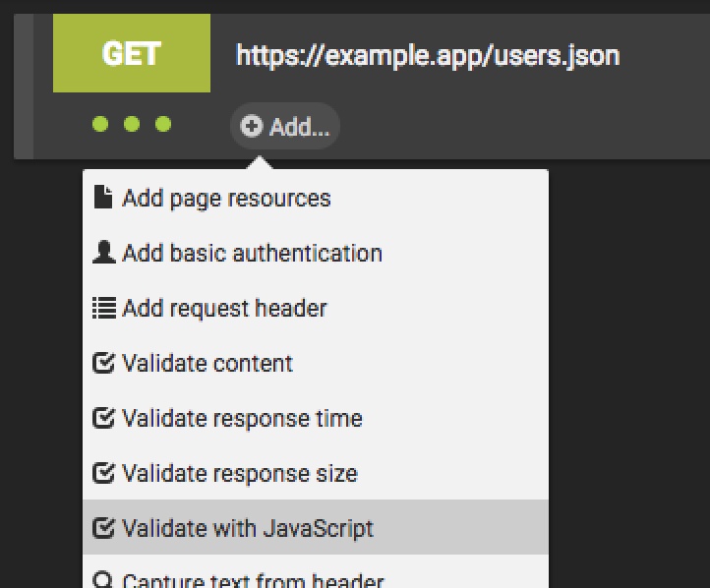Click the checkmark icon beside Validate content
The width and height of the screenshot is (710, 588).
[103, 363]
